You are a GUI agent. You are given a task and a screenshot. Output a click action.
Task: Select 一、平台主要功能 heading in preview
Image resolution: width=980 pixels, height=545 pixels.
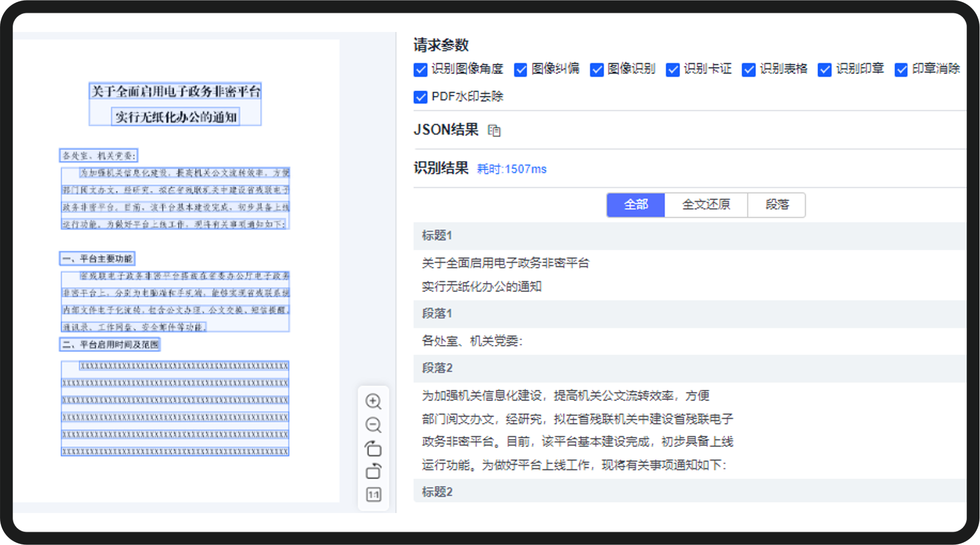tap(97, 258)
